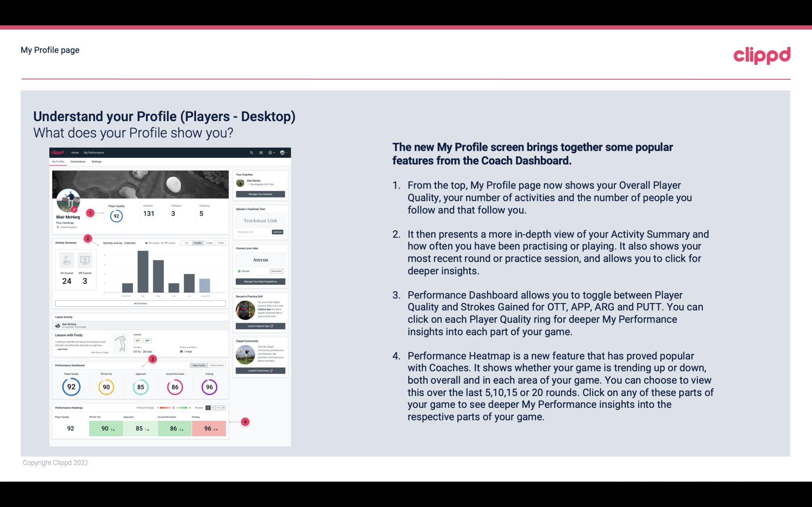The width and height of the screenshot is (812, 507).
Task: Select the Putting performance ring icon
Action: click(x=209, y=387)
